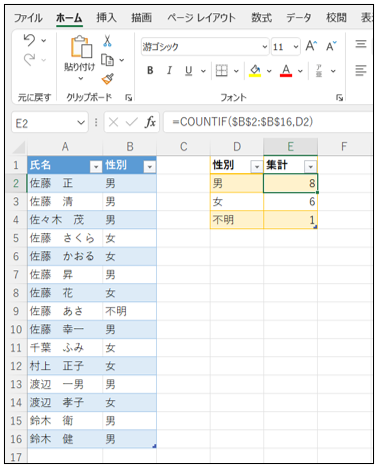Click the Redo arrow icon

point(29,60)
